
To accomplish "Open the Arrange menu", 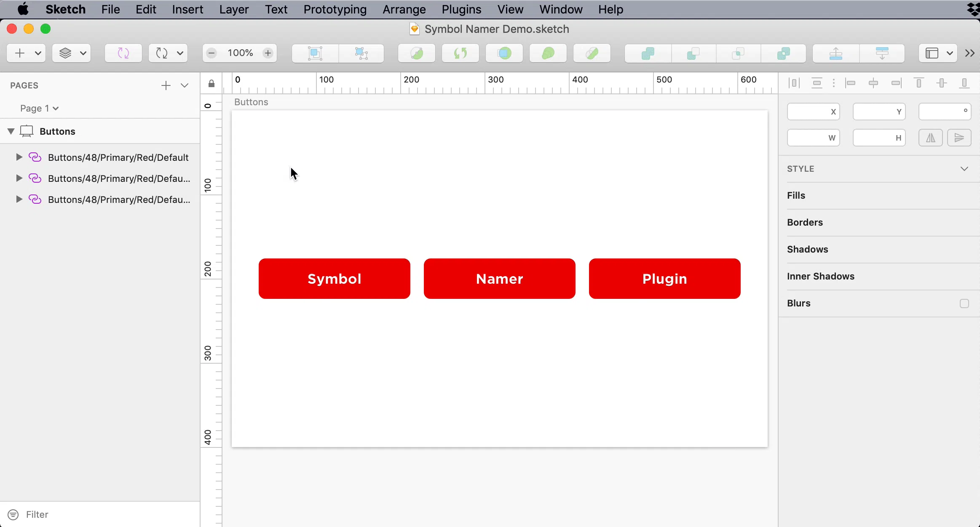I will pos(404,9).
